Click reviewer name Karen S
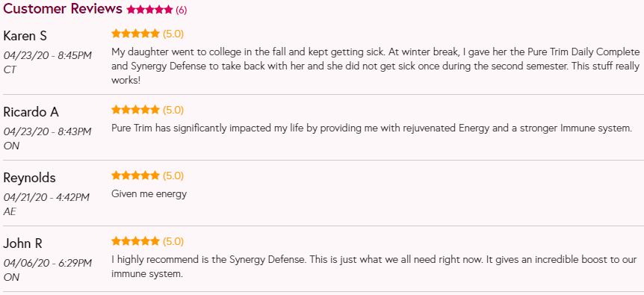644x295 pixels. 25,36
